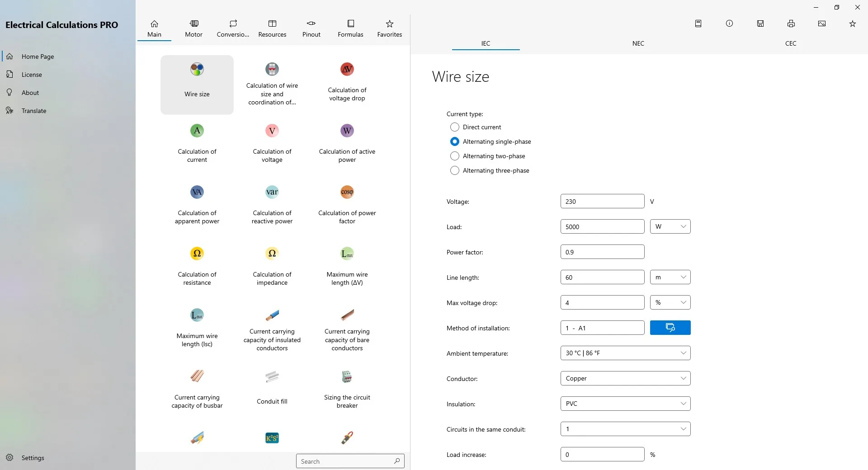Click the Line length input field
This screenshot has height=470, width=868.
[x=603, y=277]
